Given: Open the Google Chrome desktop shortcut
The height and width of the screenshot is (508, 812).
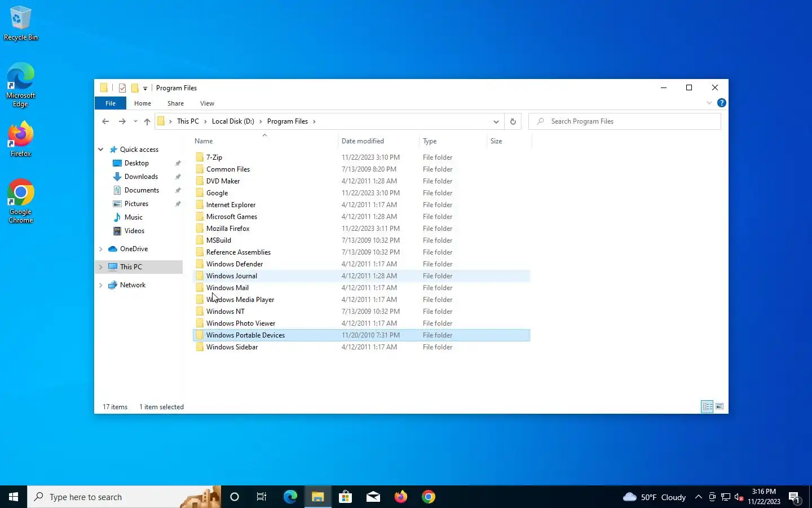Looking at the screenshot, I should pyautogui.click(x=20, y=202).
